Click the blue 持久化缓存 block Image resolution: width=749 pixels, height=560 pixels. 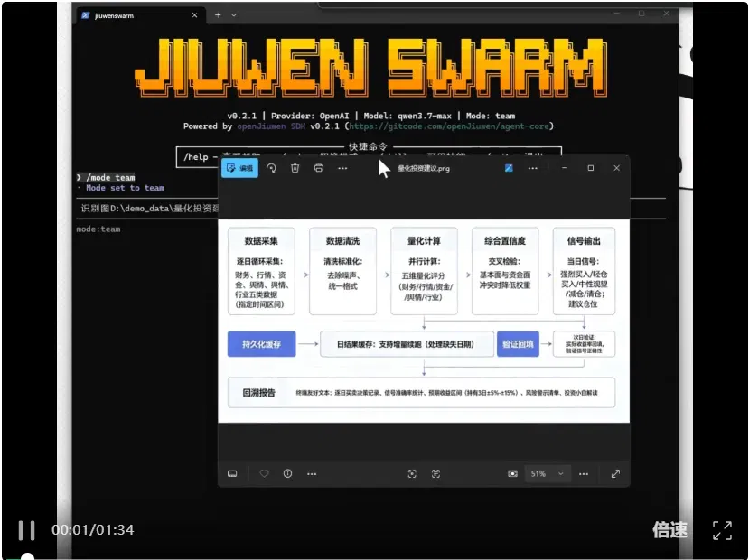(262, 344)
